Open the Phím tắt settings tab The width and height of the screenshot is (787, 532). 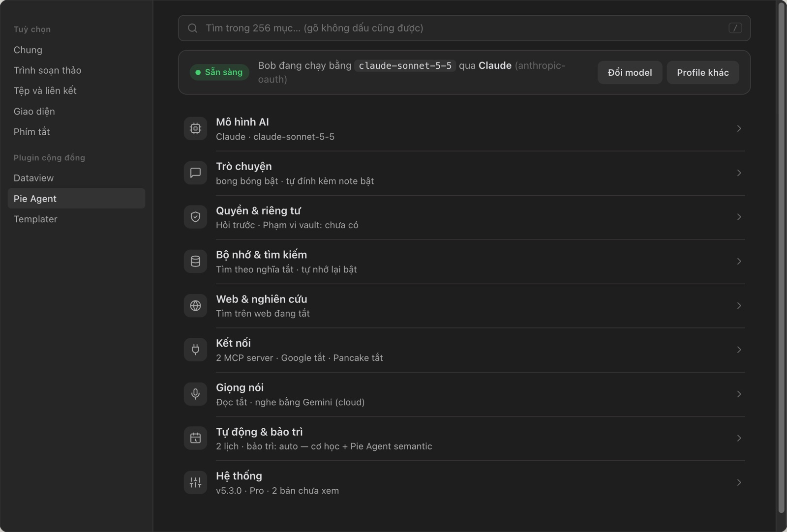point(76,132)
